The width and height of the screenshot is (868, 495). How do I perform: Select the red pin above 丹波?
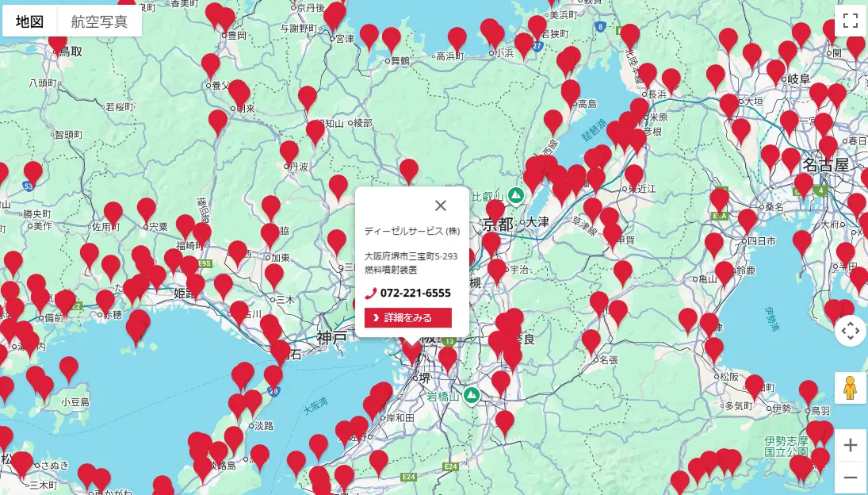point(289,151)
